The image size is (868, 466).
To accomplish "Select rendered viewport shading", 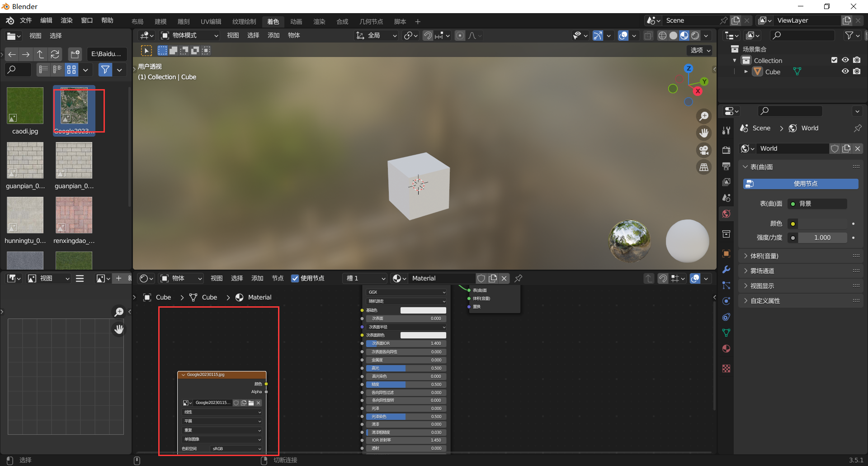I will coord(695,36).
